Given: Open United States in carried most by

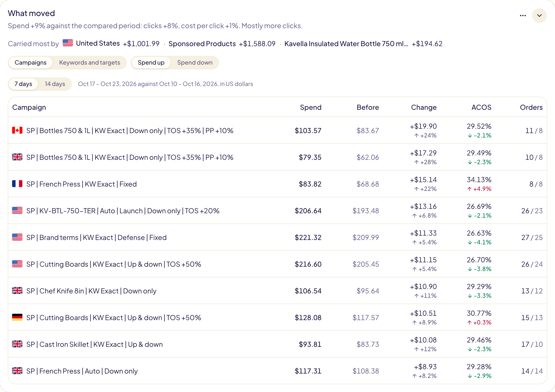Looking at the screenshot, I should 98,43.
